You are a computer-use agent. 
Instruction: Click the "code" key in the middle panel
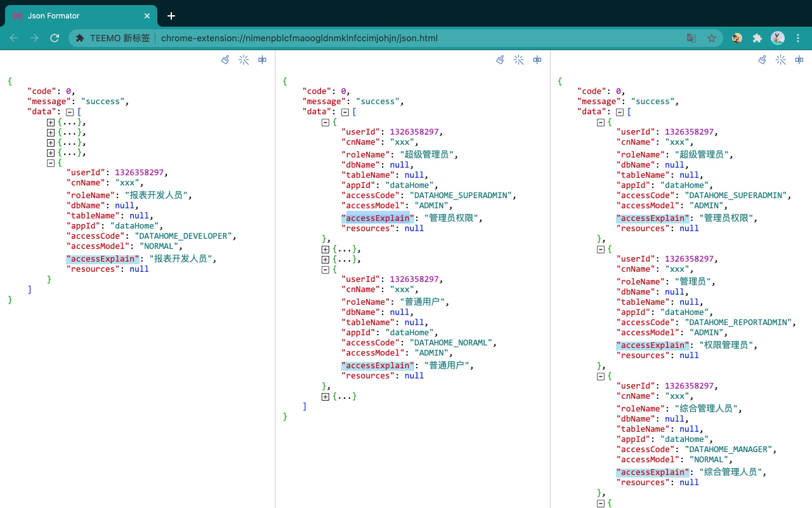[x=317, y=91]
